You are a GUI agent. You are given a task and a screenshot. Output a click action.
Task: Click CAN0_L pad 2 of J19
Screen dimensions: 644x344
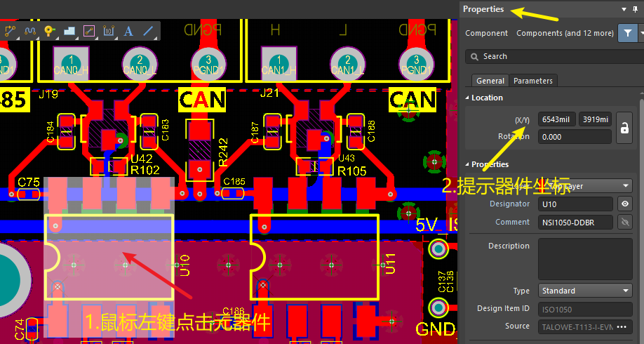pos(140,63)
